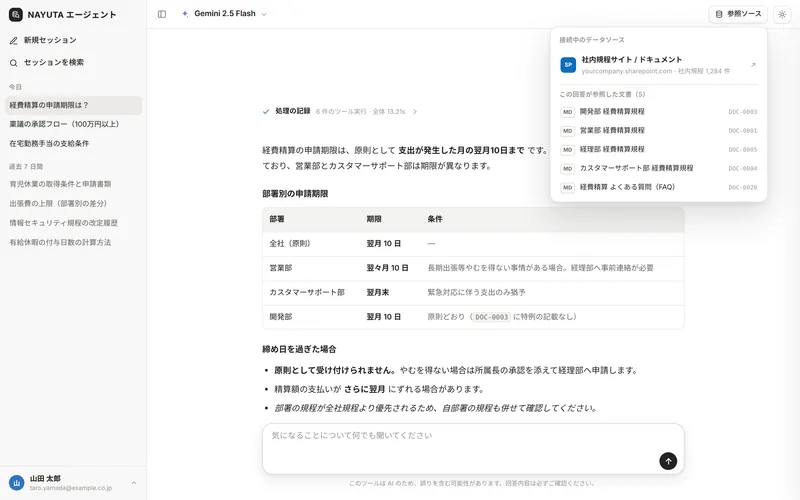Screen dimensions: 800x500
Task: Click table header 部署
Action: [277, 219]
